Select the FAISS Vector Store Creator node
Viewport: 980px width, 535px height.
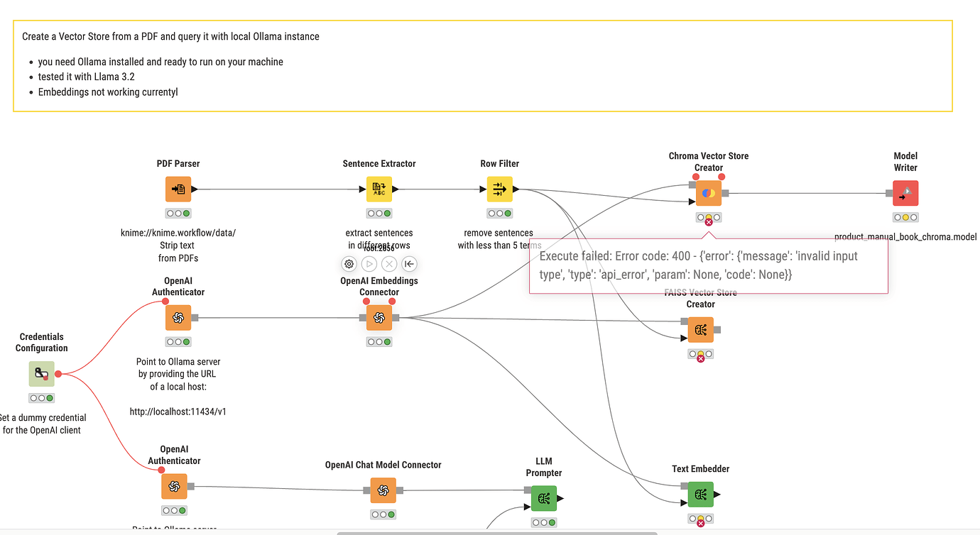click(x=700, y=329)
